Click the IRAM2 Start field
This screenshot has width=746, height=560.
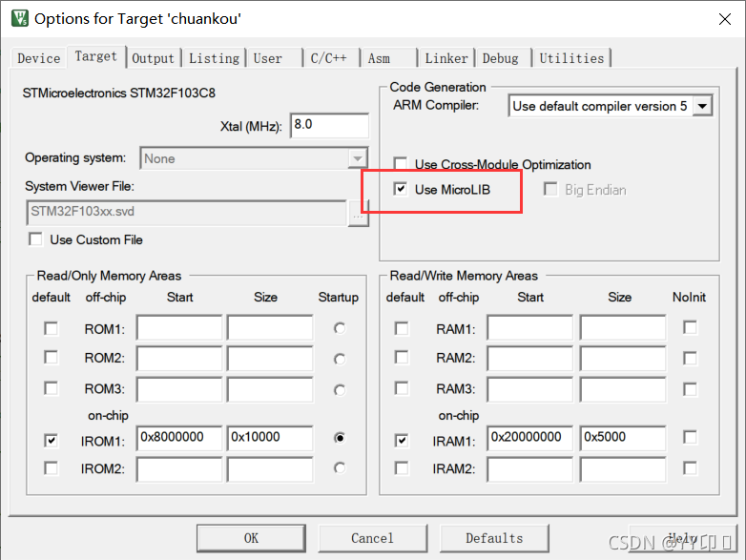[530, 469]
